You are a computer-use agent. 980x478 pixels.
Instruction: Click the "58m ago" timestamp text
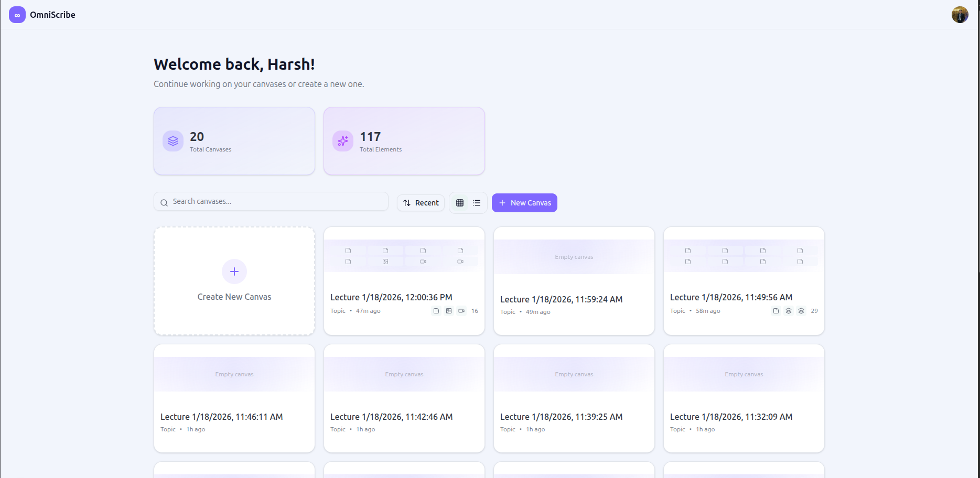(x=708, y=311)
